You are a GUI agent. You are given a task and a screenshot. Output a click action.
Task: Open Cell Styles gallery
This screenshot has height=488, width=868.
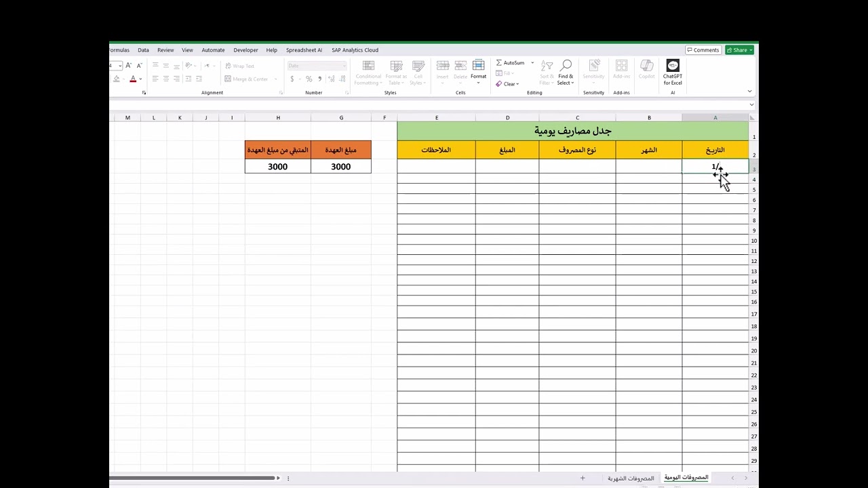[418, 73]
